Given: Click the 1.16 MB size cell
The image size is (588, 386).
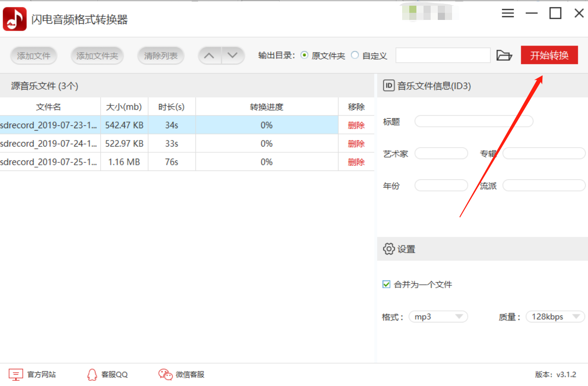Looking at the screenshot, I should tap(124, 162).
